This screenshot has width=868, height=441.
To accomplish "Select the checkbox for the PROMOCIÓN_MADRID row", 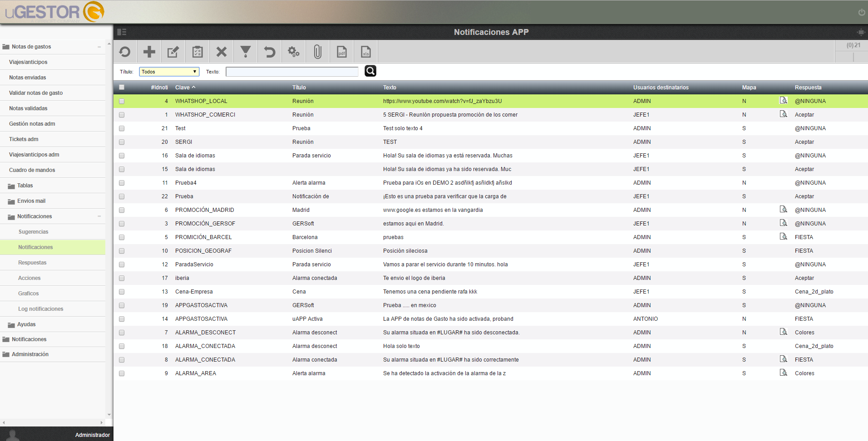I will [x=122, y=210].
